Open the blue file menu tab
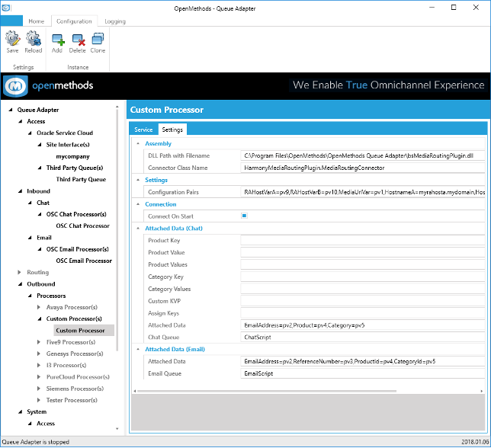The width and height of the screenshot is (491, 448). (11, 21)
